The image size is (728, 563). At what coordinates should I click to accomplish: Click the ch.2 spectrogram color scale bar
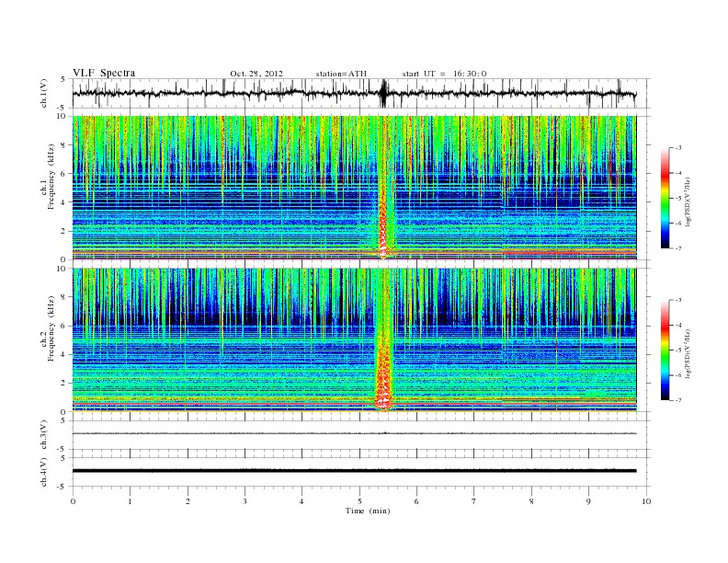tap(665, 350)
